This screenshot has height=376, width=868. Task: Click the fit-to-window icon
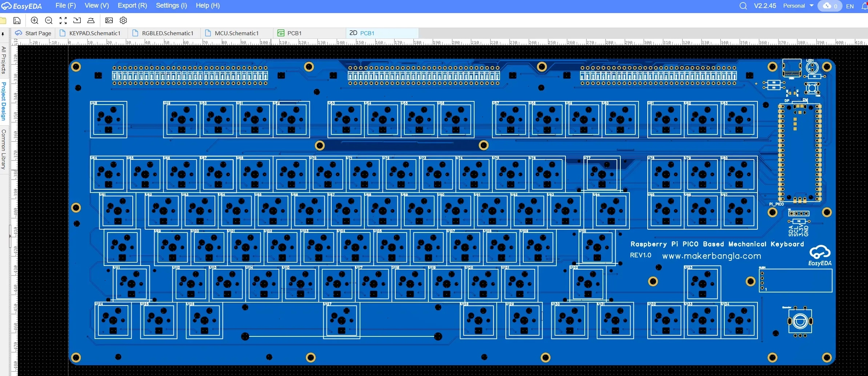(x=63, y=21)
